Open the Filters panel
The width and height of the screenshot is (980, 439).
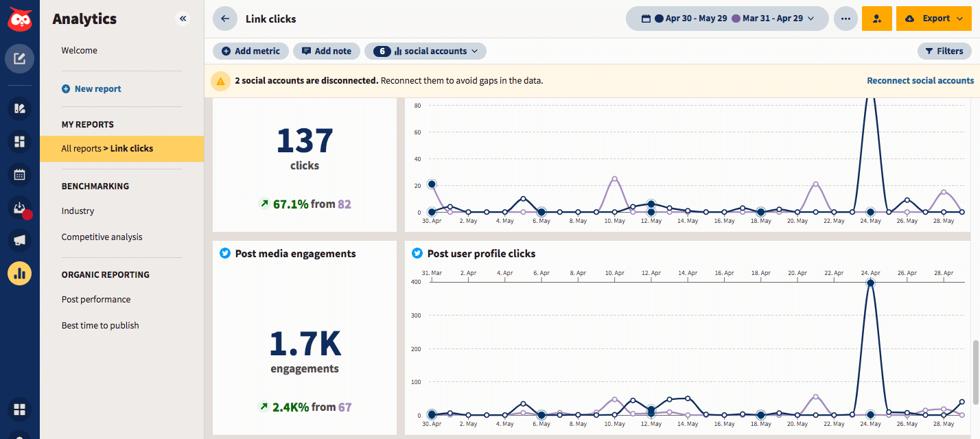(x=944, y=51)
